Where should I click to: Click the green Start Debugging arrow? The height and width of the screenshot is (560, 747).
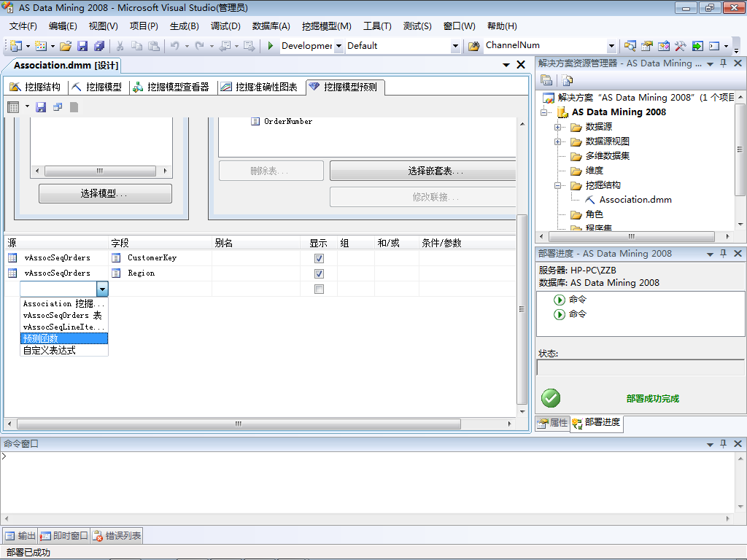coord(271,46)
